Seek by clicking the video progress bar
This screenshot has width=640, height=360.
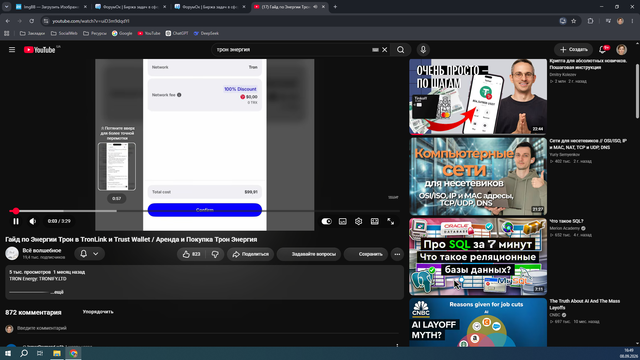204,211
